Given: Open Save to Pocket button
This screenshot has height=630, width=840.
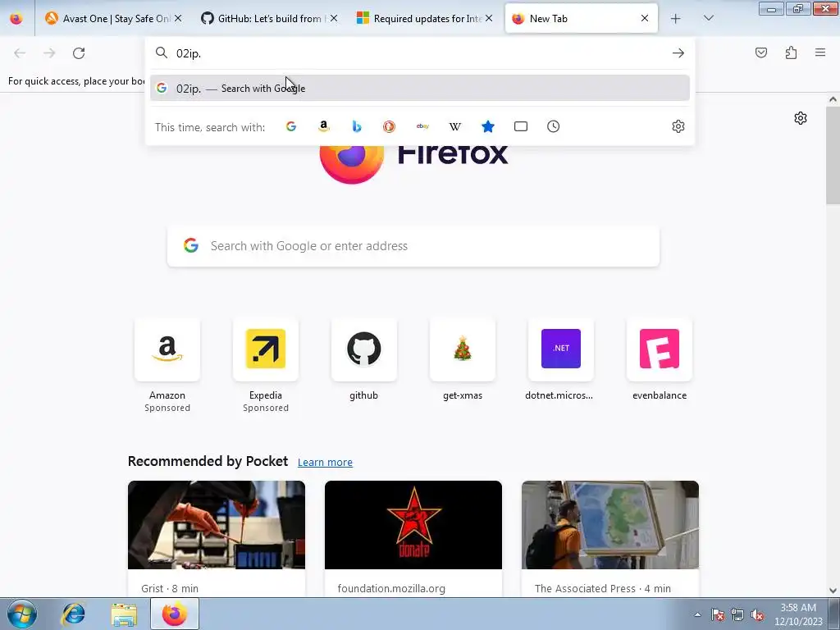Looking at the screenshot, I should click(x=761, y=52).
